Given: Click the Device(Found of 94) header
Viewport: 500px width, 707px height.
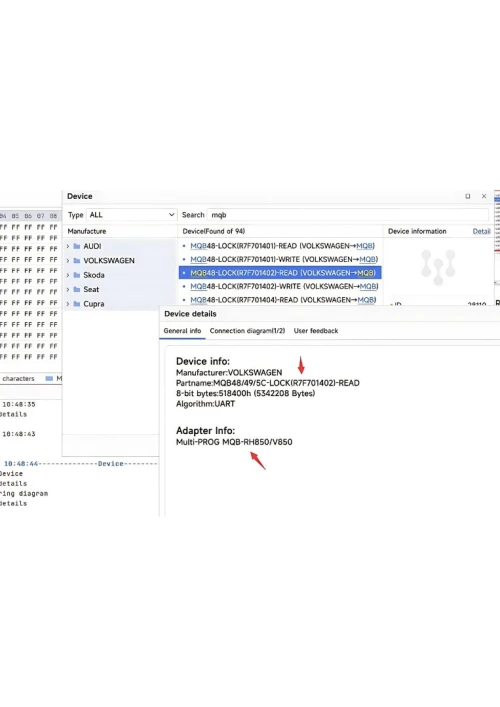Looking at the screenshot, I should 214,231.
